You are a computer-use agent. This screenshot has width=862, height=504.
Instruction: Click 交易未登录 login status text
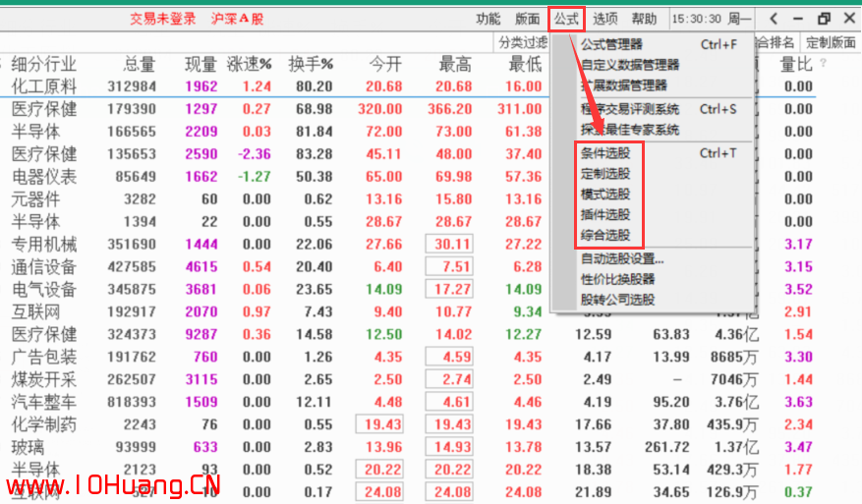(163, 19)
